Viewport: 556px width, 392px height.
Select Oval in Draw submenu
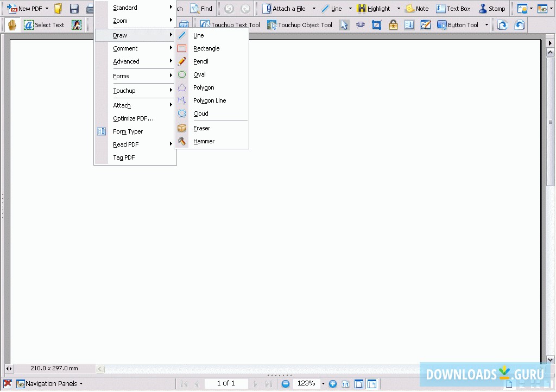pyautogui.click(x=212, y=74)
